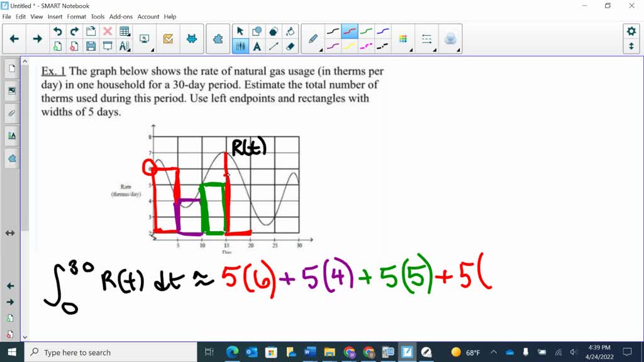Open the View menu
Image resolution: width=644 pixels, height=362 pixels.
pyautogui.click(x=36, y=17)
